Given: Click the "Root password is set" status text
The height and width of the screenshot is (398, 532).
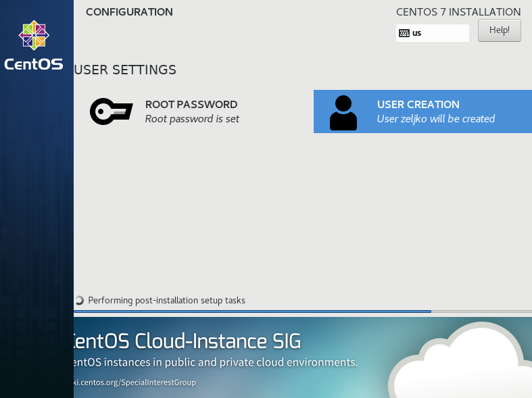Looking at the screenshot, I should point(192,119).
